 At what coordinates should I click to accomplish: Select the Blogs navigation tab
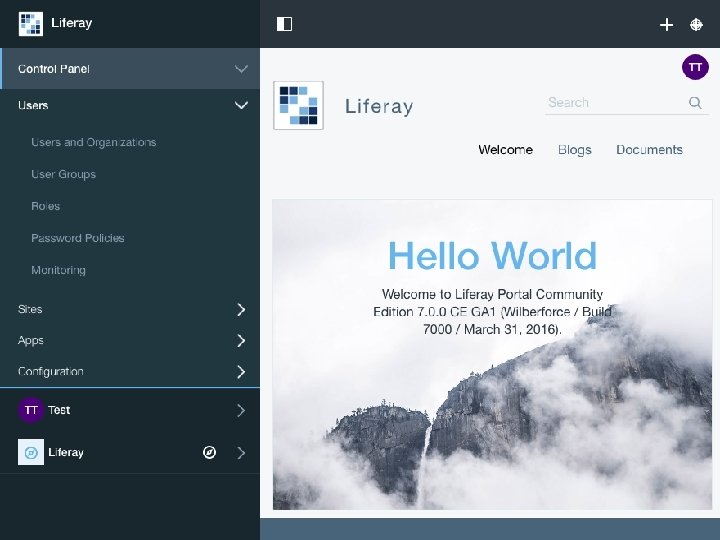(x=574, y=150)
